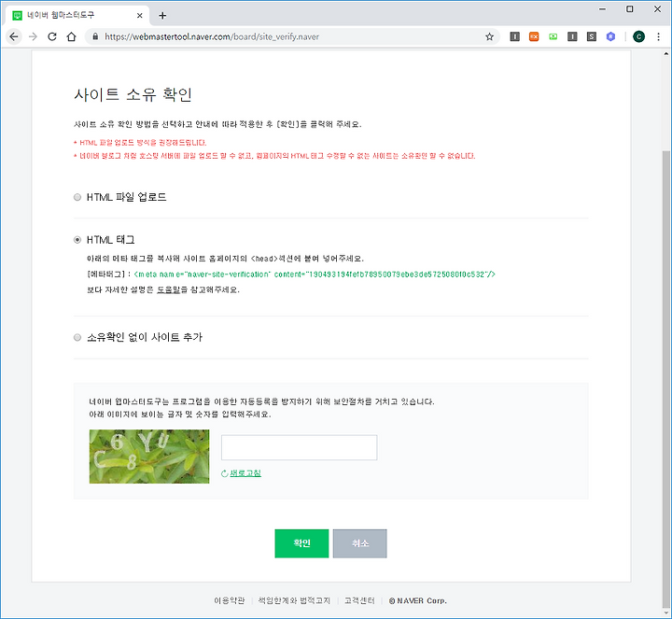This screenshot has height=619, width=672.
Task: Maximize the browser window
Action: (x=630, y=9)
